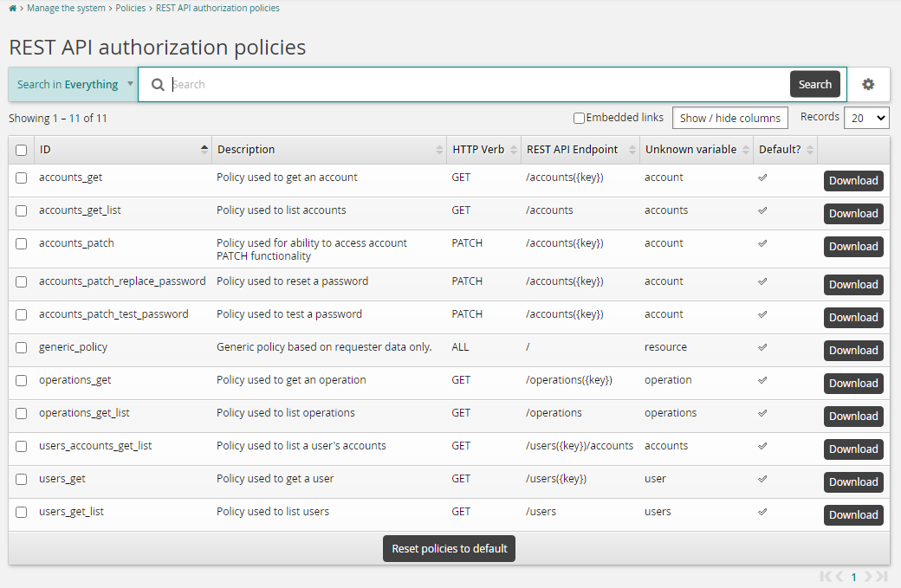Jump to the last page using pagination icon
The height and width of the screenshot is (588, 901).
coord(883,576)
